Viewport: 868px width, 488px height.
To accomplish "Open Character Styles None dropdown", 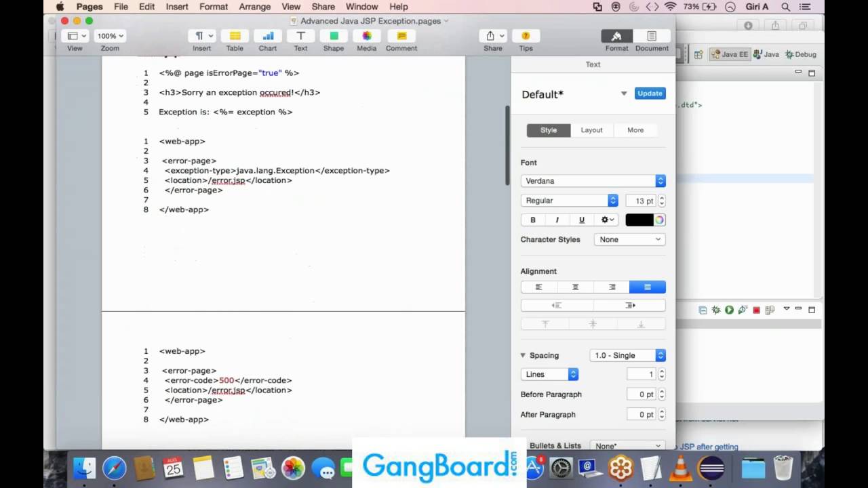I will [x=630, y=239].
